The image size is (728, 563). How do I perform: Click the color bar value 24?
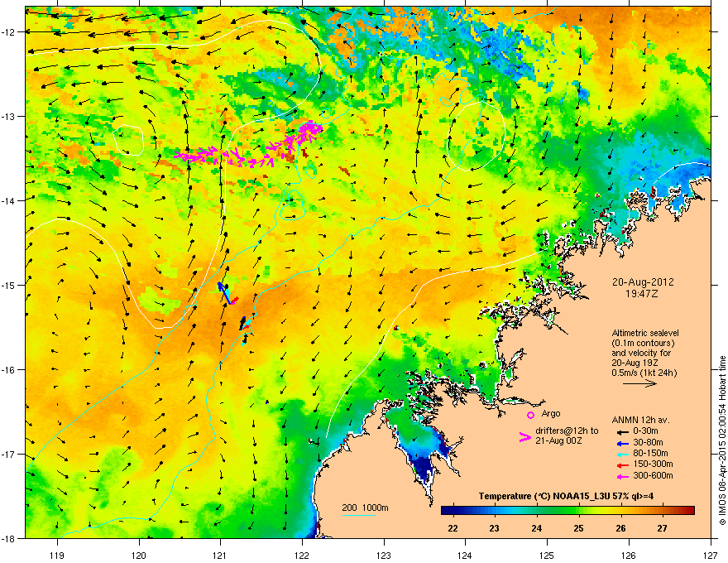click(536, 528)
